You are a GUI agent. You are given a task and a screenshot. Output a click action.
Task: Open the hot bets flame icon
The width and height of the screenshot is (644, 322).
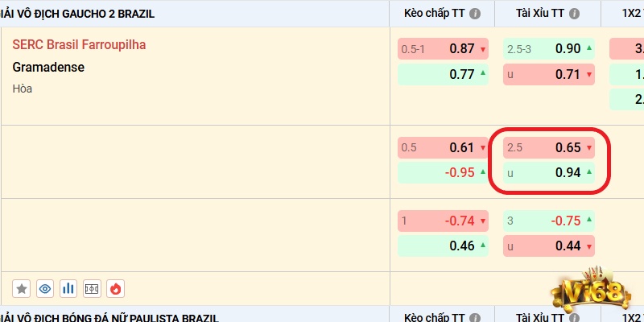point(115,289)
